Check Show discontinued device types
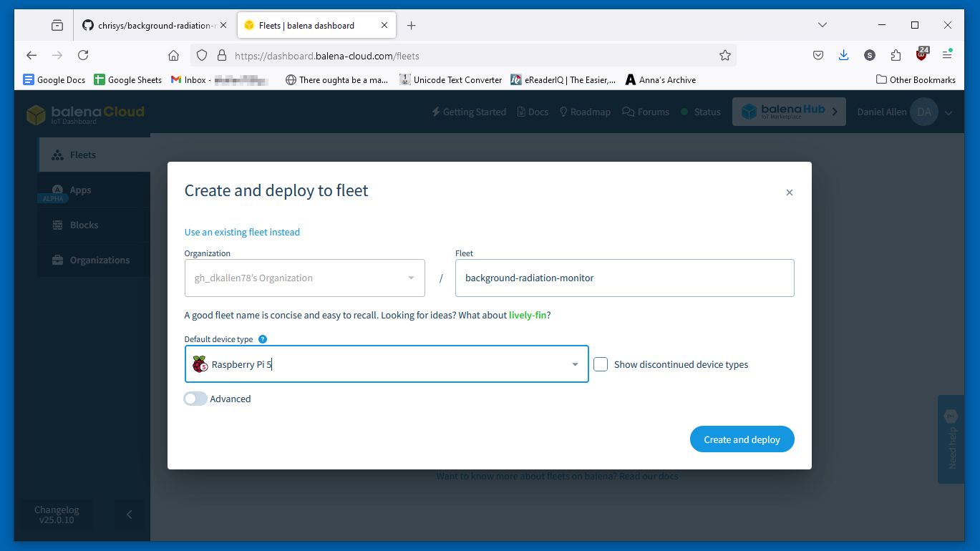This screenshot has width=980, height=551. [601, 364]
